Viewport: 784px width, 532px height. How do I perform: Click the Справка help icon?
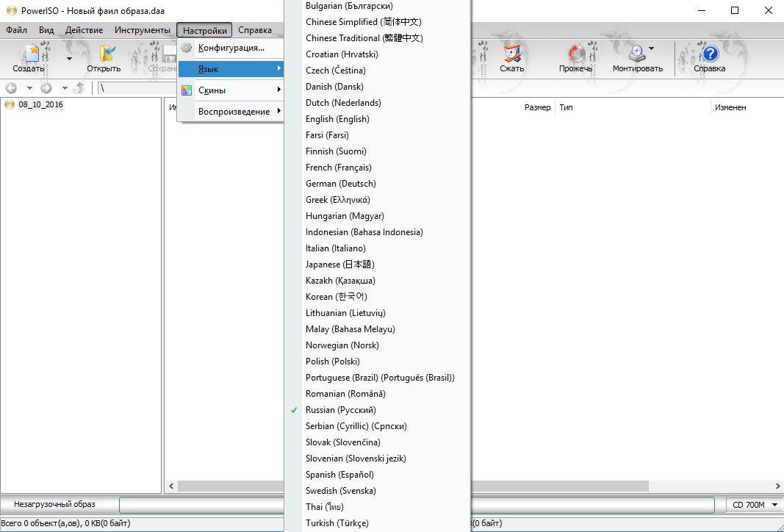(x=710, y=53)
